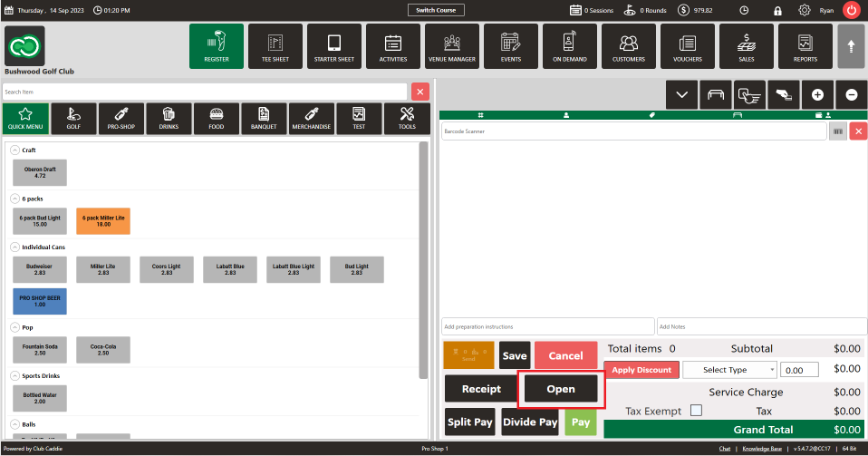
Task: Click the plus icon above the cart
Action: pyautogui.click(x=817, y=94)
